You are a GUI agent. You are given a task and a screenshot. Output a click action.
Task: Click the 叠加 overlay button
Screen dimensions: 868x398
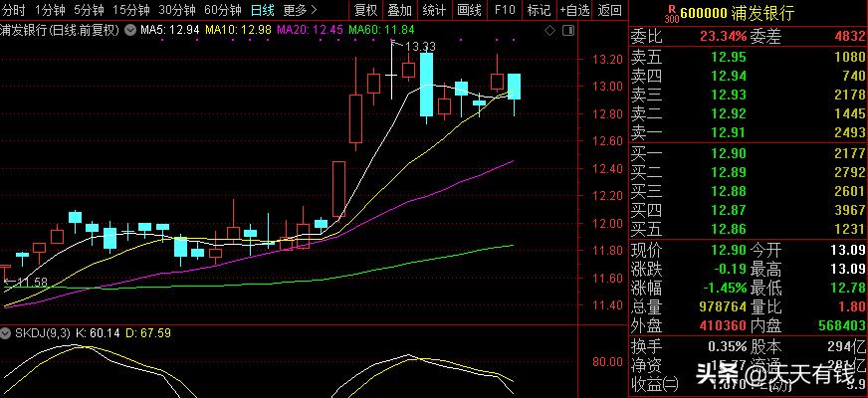tap(400, 9)
